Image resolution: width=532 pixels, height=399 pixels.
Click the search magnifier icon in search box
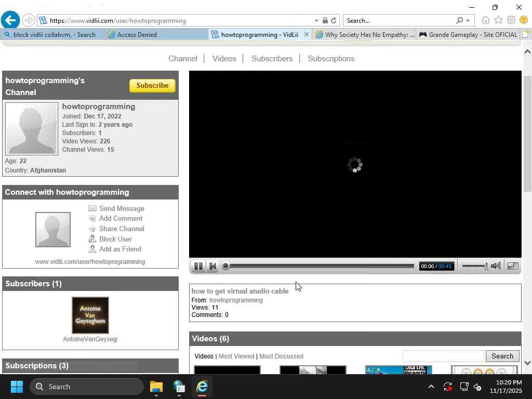(459, 20)
